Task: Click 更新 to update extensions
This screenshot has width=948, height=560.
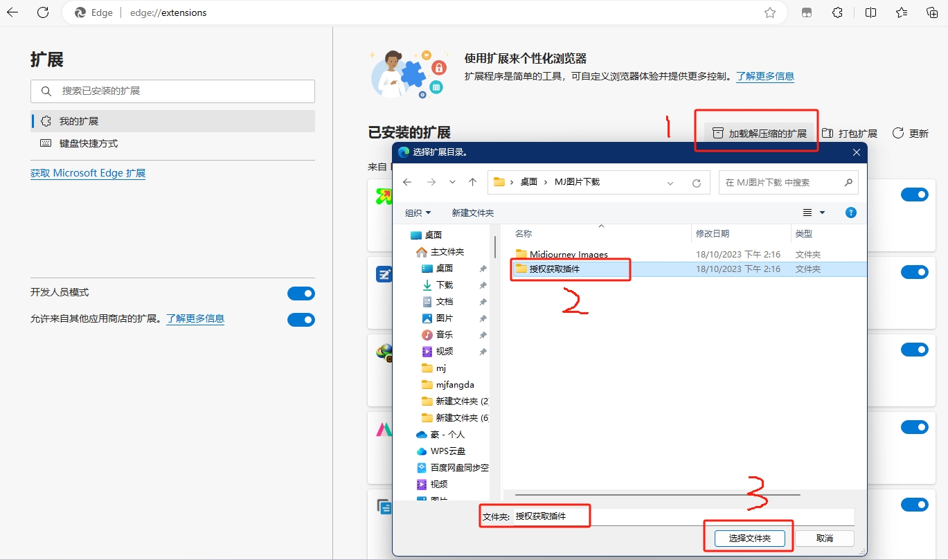Action: click(911, 134)
